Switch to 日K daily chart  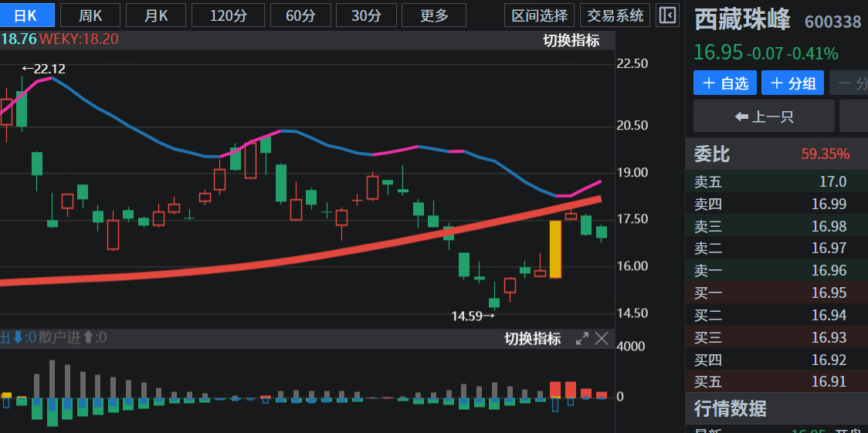27,15
